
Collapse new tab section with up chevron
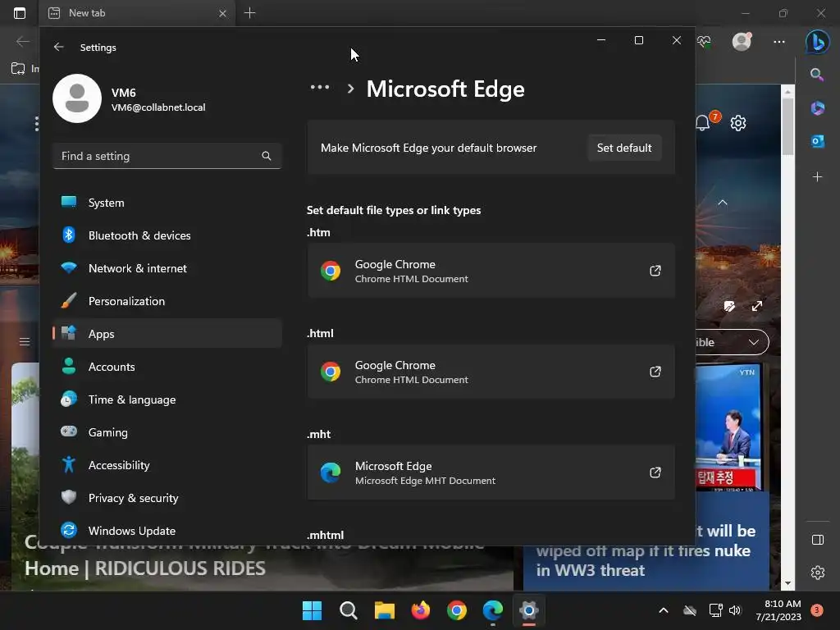point(722,203)
